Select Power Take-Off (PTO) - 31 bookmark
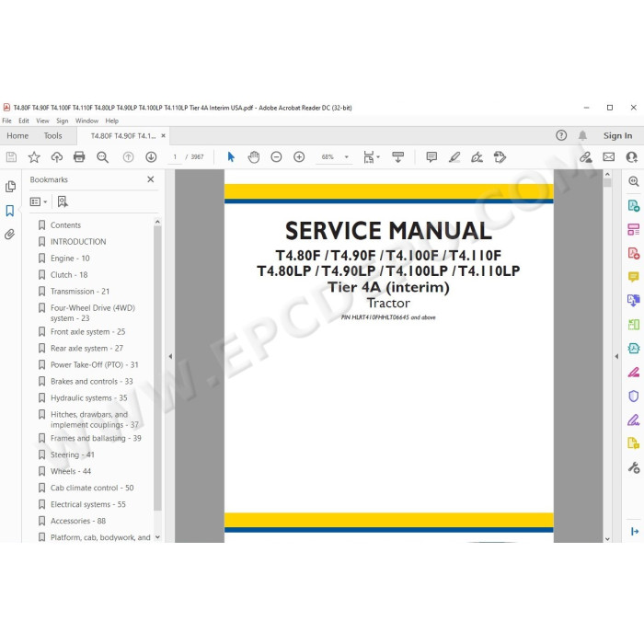The height and width of the screenshot is (644, 644). coord(95,364)
